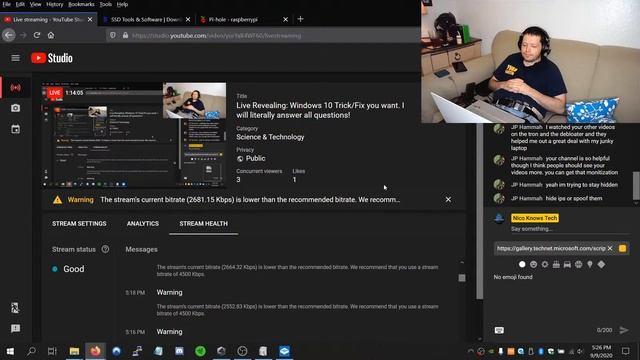Viewport: 640px width, 360px height.
Task: Click the browser forward button
Action: click(x=23, y=36)
